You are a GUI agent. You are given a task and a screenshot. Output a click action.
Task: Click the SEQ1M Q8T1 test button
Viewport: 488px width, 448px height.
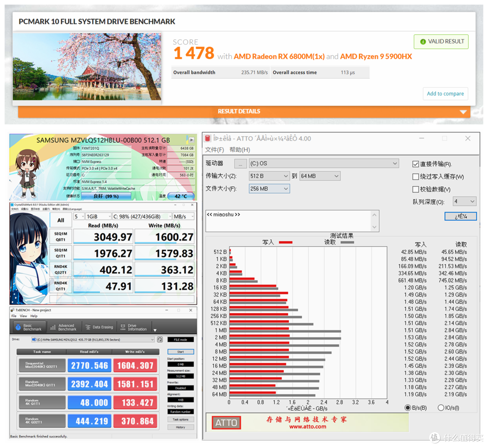[61, 236]
